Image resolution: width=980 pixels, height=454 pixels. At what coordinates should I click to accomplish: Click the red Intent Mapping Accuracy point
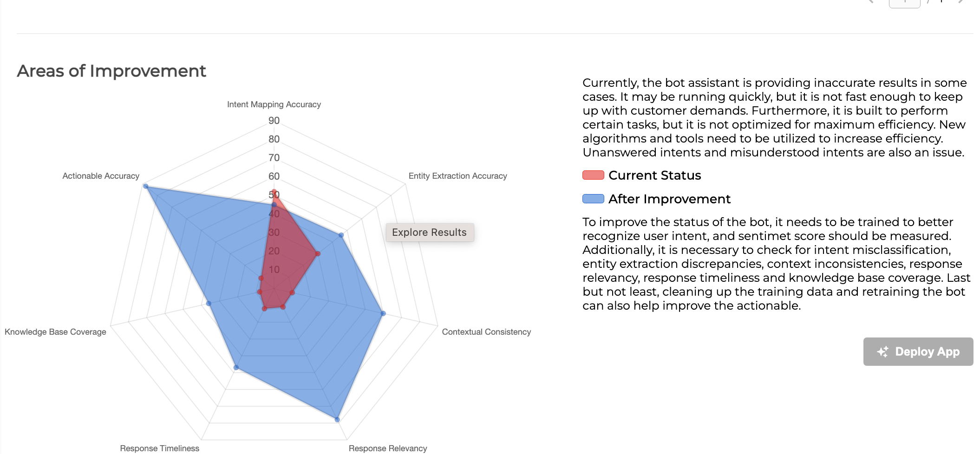[274, 191]
